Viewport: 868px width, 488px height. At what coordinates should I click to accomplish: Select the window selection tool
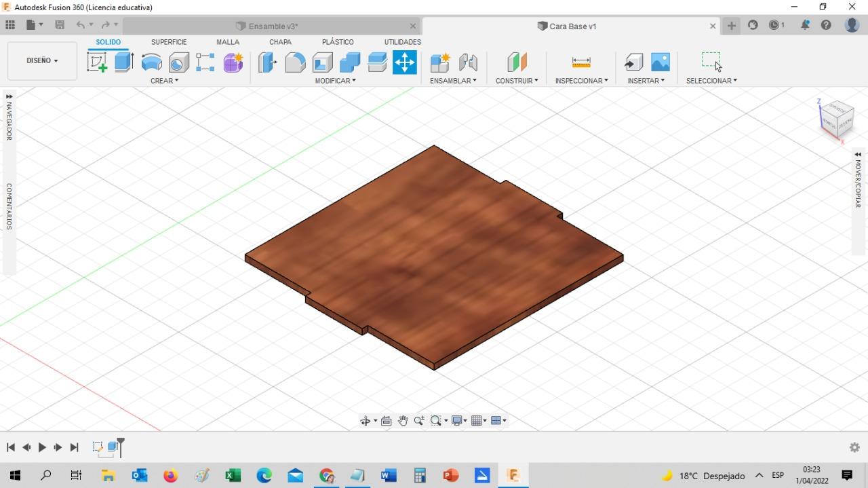tap(711, 61)
